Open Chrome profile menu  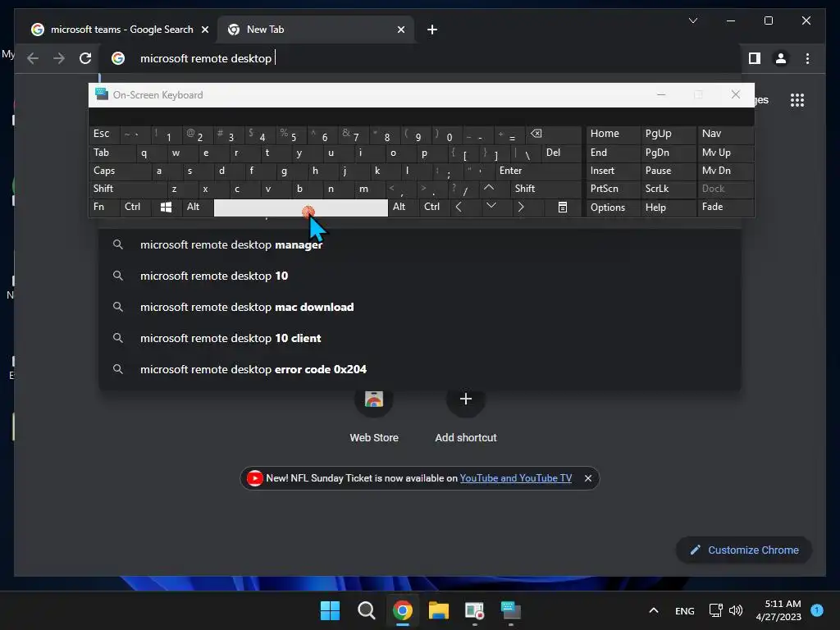(781, 58)
